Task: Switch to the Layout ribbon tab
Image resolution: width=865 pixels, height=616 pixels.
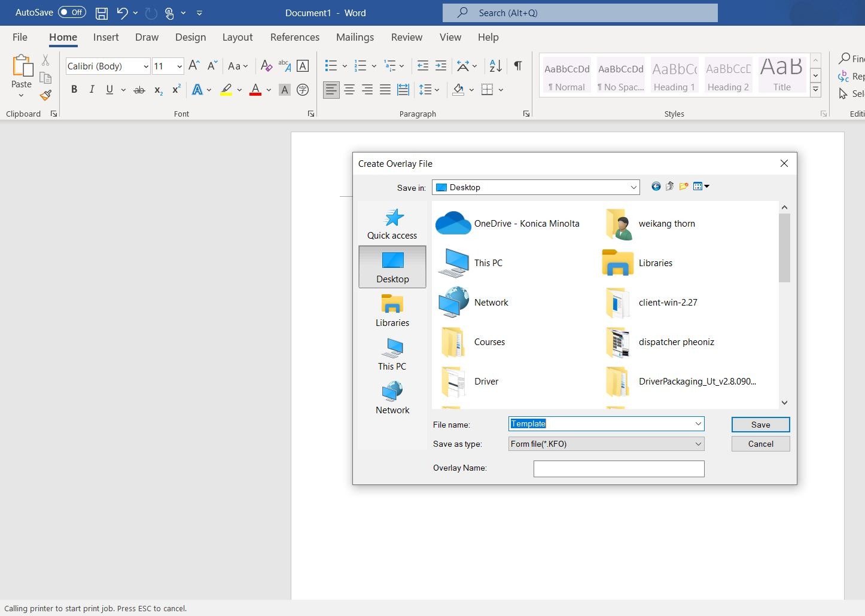Action: point(237,37)
